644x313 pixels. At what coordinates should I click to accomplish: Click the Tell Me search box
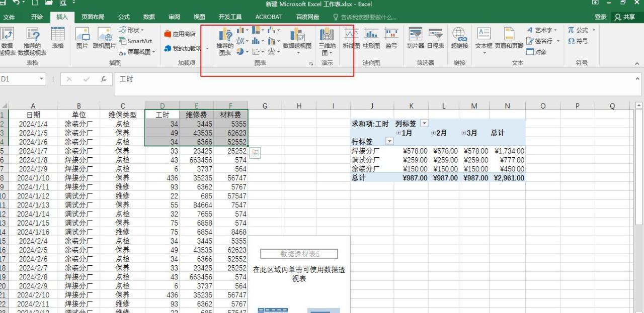tap(365, 17)
